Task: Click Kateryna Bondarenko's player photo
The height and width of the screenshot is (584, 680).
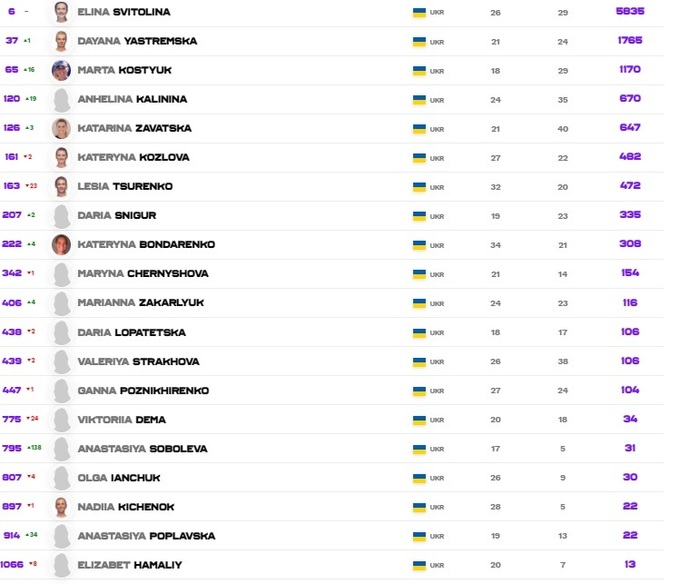Action: [61, 245]
